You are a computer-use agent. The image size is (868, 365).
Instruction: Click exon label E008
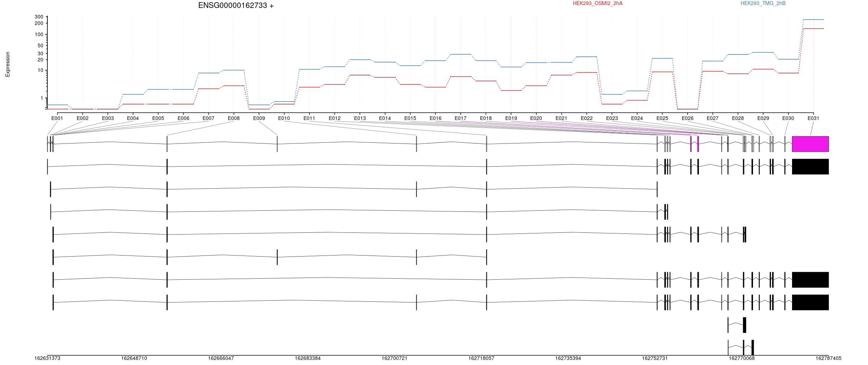point(234,118)
